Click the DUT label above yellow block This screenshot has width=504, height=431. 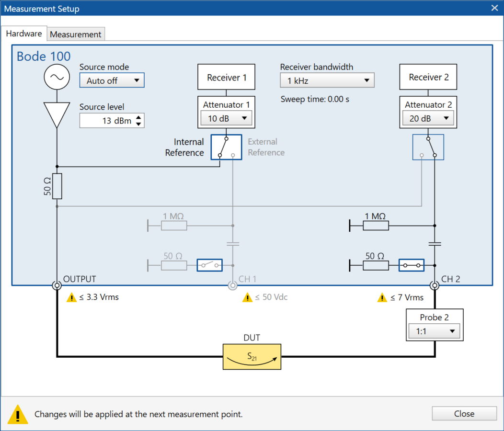[252, 338]
